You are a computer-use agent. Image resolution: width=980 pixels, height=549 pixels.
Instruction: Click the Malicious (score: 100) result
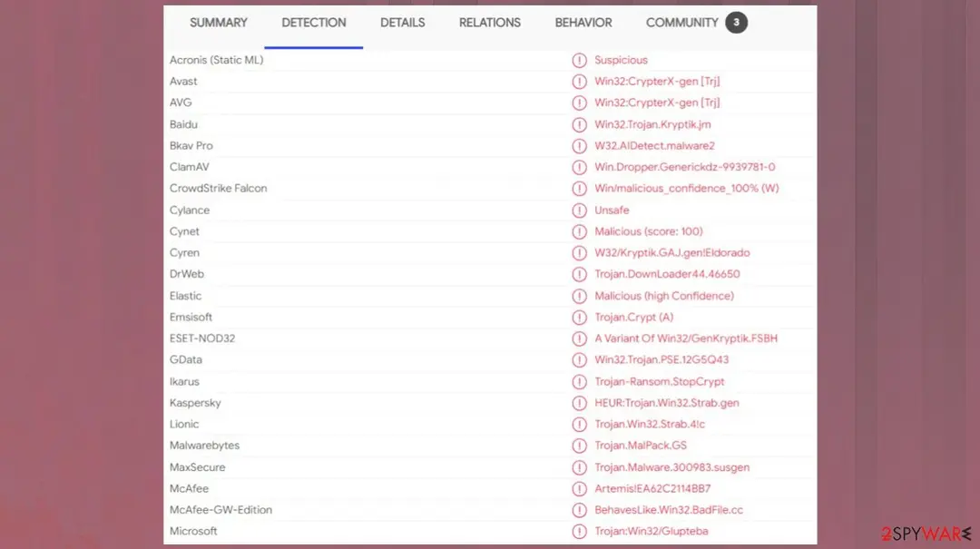(x=648, y=231)
